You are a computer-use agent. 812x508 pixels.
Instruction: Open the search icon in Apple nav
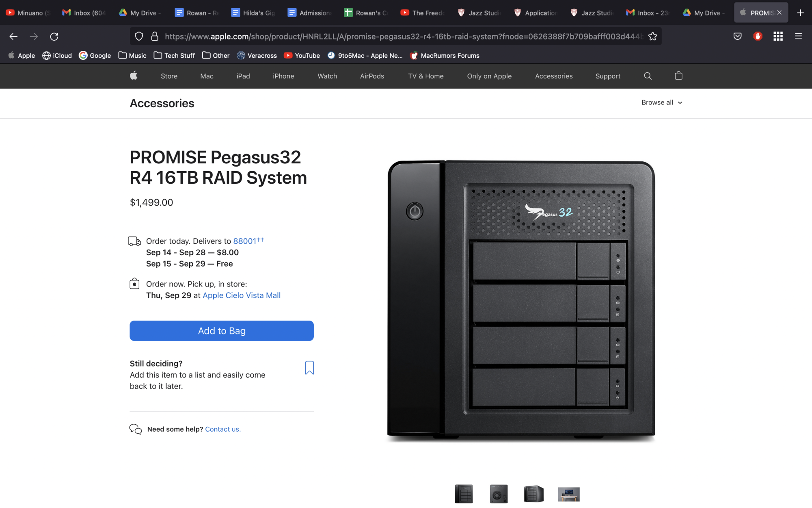648,76
